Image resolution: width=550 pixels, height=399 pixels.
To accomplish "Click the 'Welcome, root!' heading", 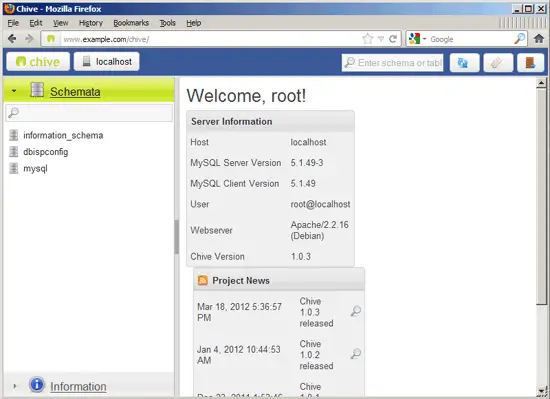I will [x=246, y=96].
